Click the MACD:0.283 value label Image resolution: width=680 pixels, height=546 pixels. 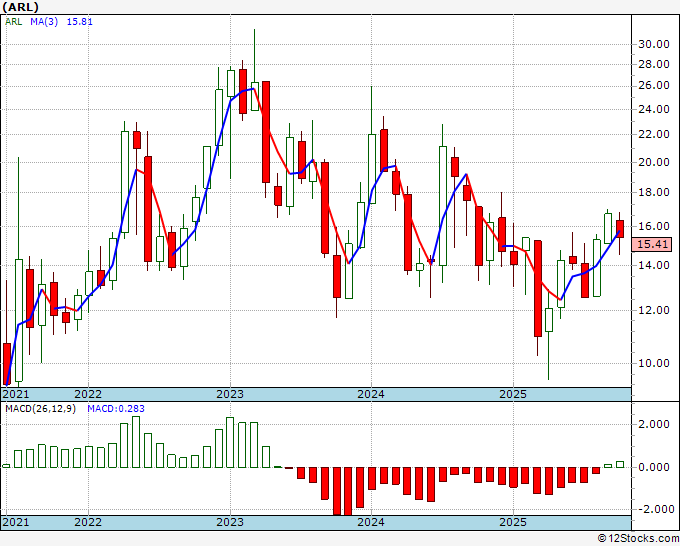(x=116, y=409)
